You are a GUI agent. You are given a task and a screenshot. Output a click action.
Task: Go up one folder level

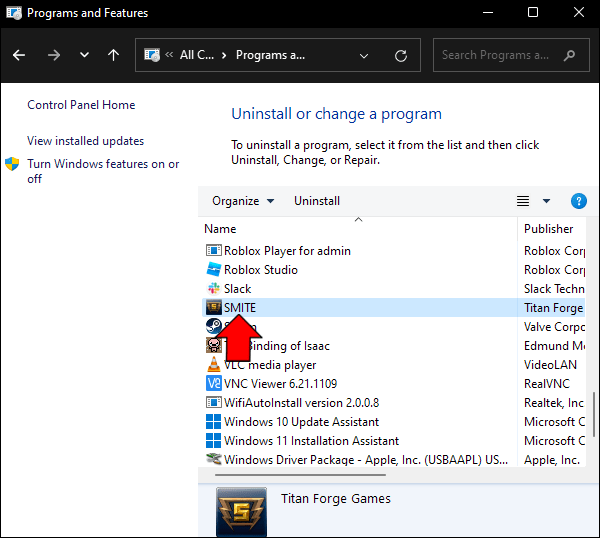113,55
